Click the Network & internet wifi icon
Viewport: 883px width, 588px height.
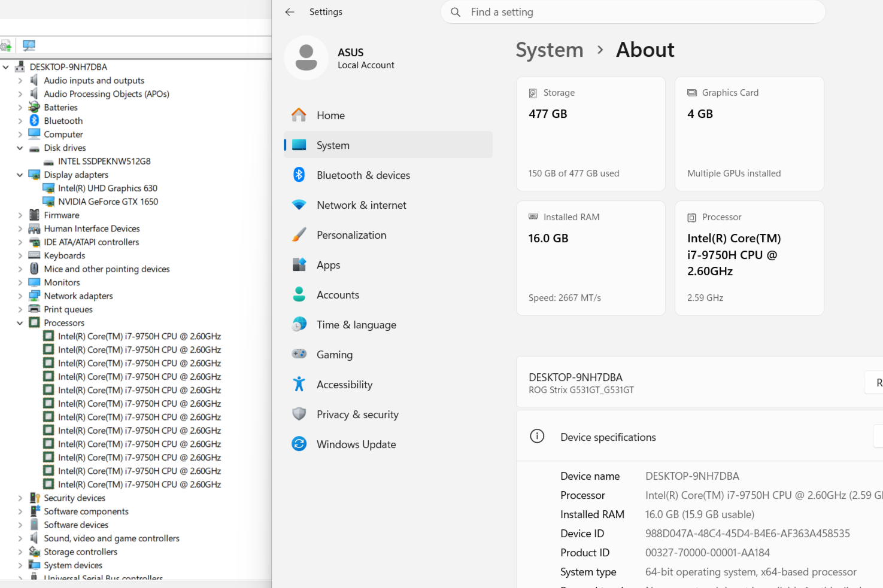click(299, 205)
